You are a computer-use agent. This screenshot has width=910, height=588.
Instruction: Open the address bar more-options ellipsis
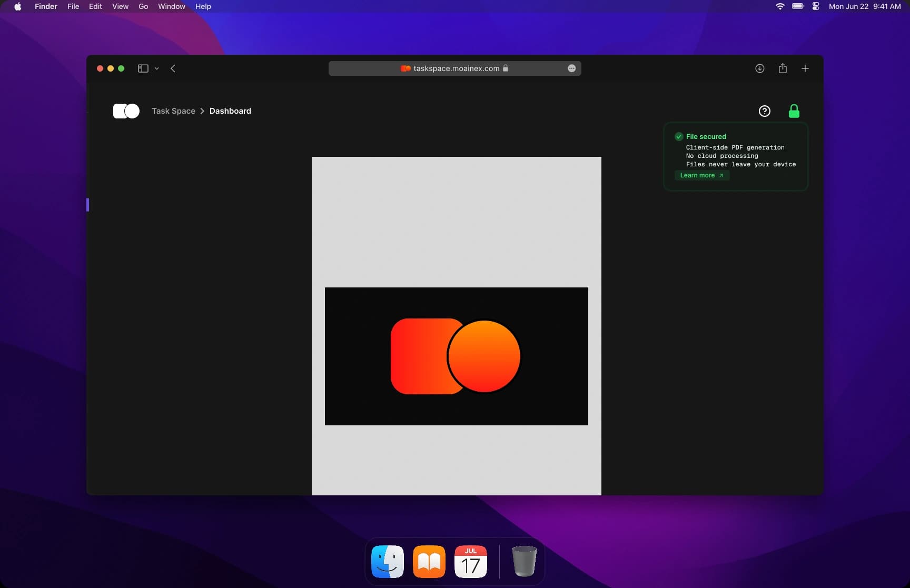572,68
